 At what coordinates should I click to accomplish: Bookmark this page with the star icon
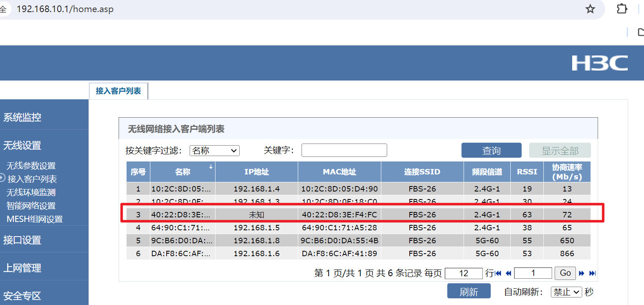590,9
